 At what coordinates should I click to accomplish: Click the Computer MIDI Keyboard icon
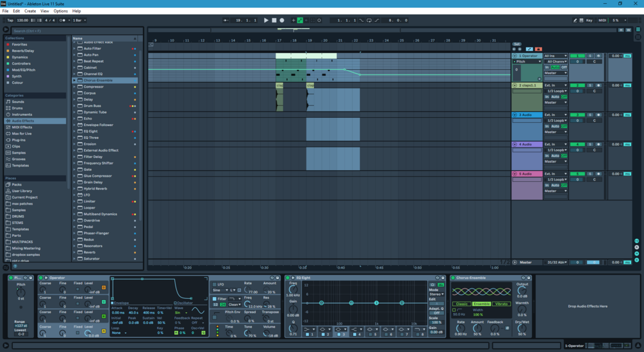click(581, 20)
